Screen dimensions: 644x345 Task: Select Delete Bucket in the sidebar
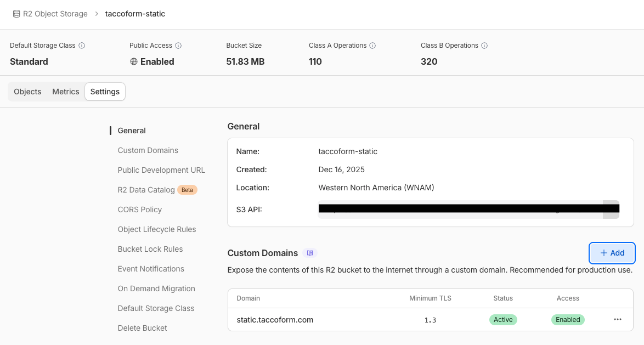(x=142, y=328)
